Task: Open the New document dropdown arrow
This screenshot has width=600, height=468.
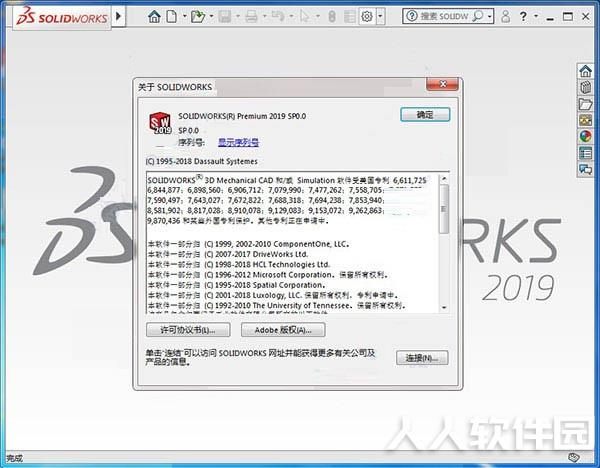Action: click(x=184, y=16)
